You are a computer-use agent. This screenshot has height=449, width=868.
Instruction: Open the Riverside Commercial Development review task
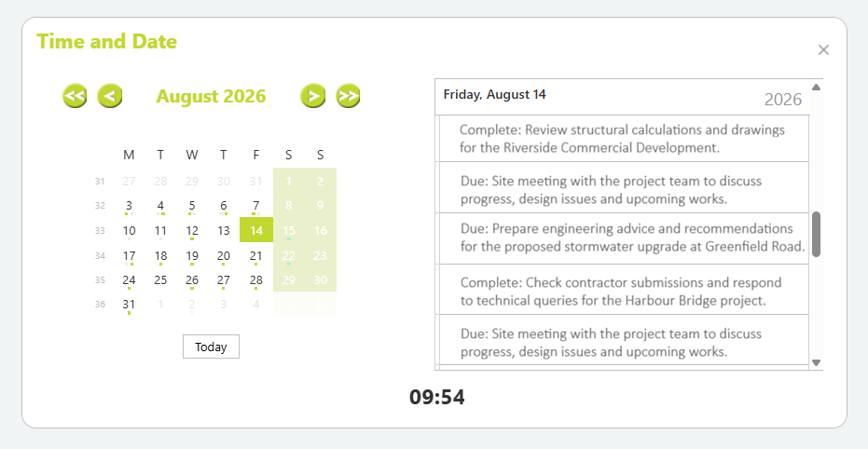coord(622,139)
